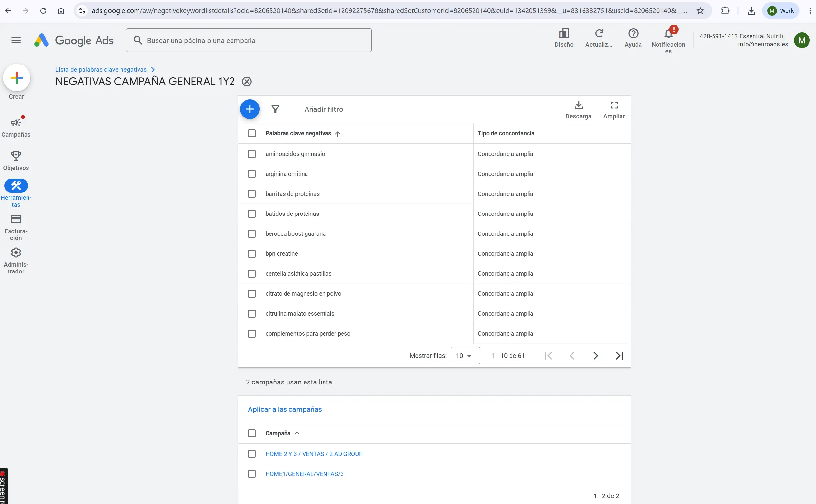Bookmark this page with the star
The image size is (816, 504).
[x=700, y=11]
